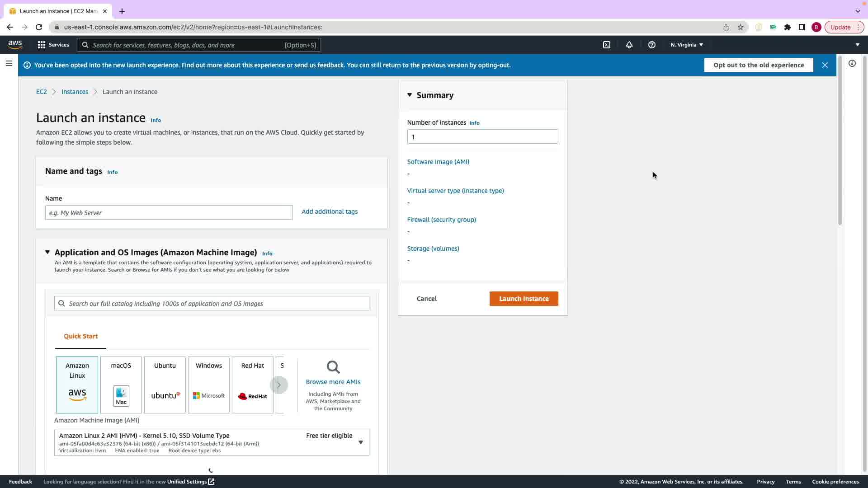This screenshot has width=868, height=488.
Task: Dismiss the new launch experience banner
Action: tap(825, 65)
